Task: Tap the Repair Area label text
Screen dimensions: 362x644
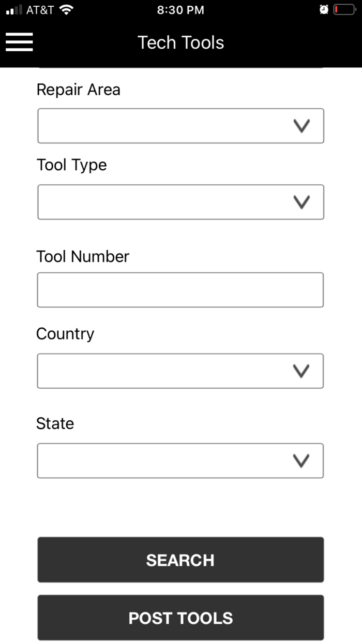Action: tap(78, 90)
